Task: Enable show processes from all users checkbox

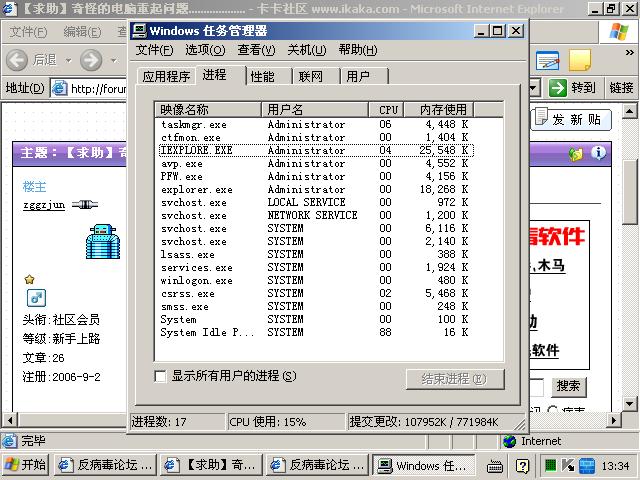Action: 160,376
